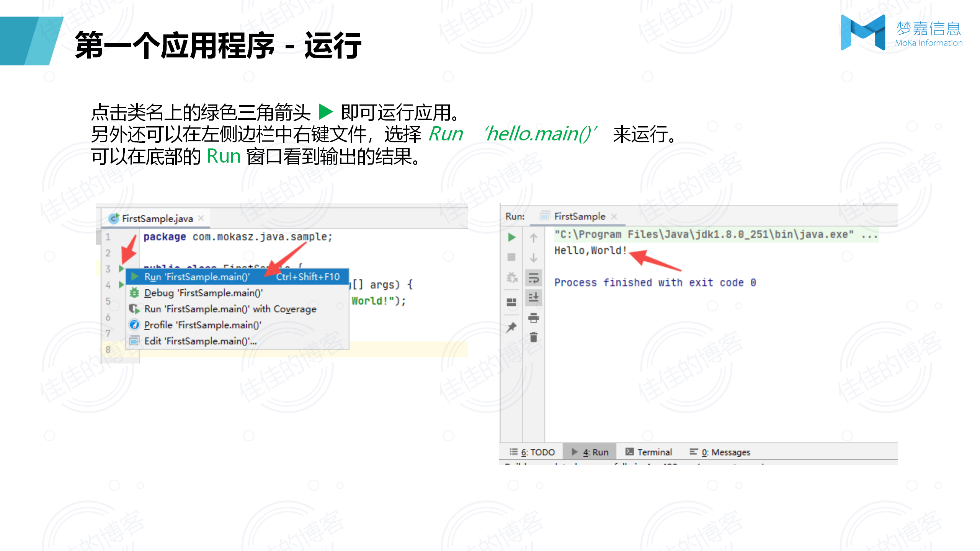Click the Clear All trash icon
The width and height of the screenshot is (980, 551).
click(533, 337)
